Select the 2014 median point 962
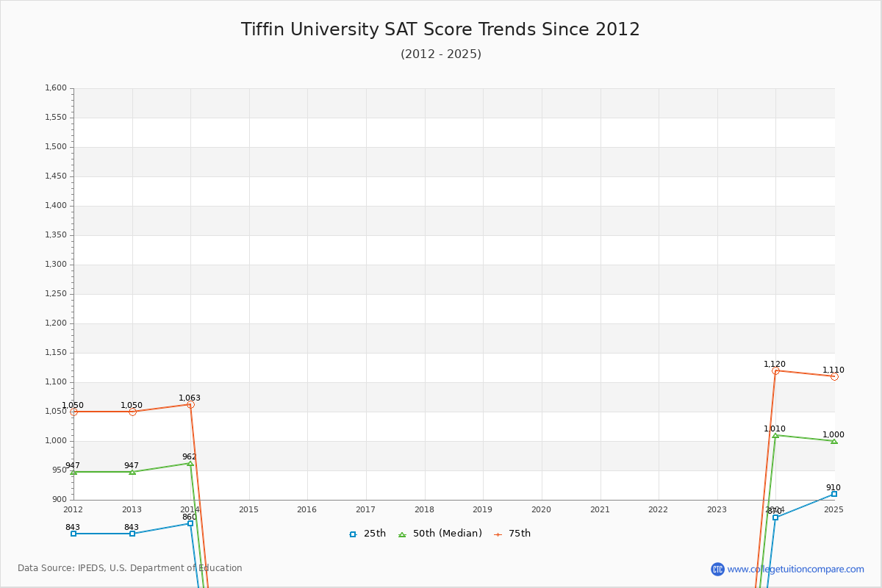The width and height of the screenshot is (882, 588). (x=190, y=463)
